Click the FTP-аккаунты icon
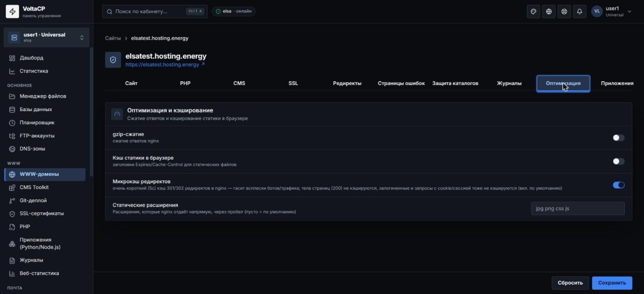644x294 pixels. (x=12, y=136)
